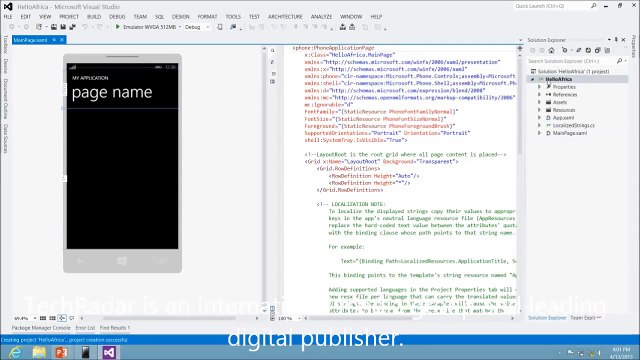The height and width of the screenshot is (360, 640).
Task: Click the New Project toolbar icon
Action: tap(39, 27)
